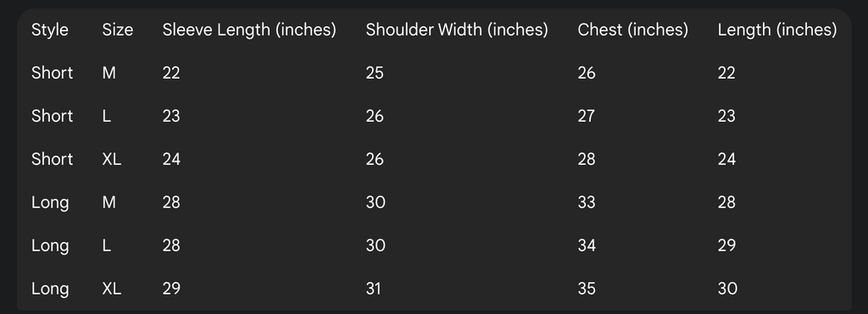Click shoulder width 25 in Short M row
The width and height of the screenshot is (868, 314).
[x=375, y=73]
